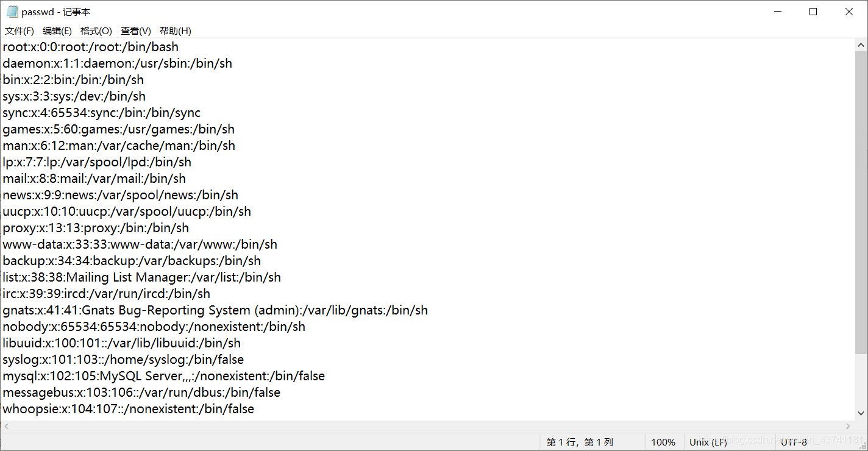Click the vertical scrollbar up arrow

click(x=861, y=45)
